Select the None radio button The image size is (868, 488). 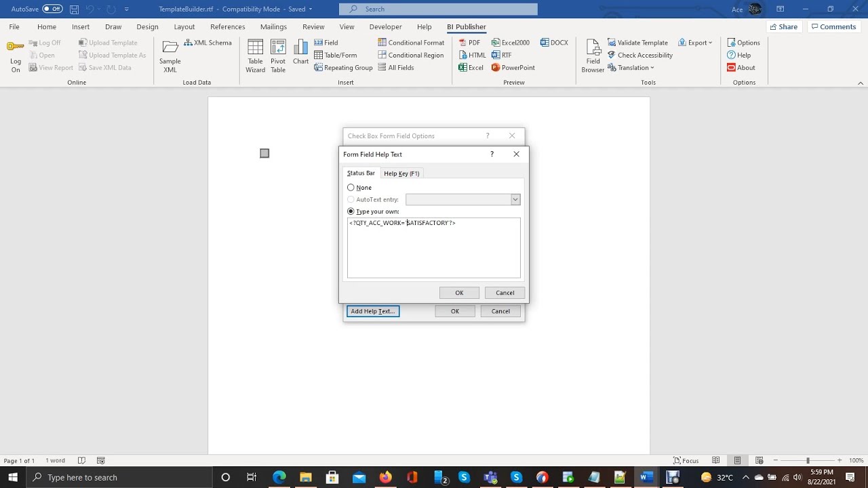(351, 188)
